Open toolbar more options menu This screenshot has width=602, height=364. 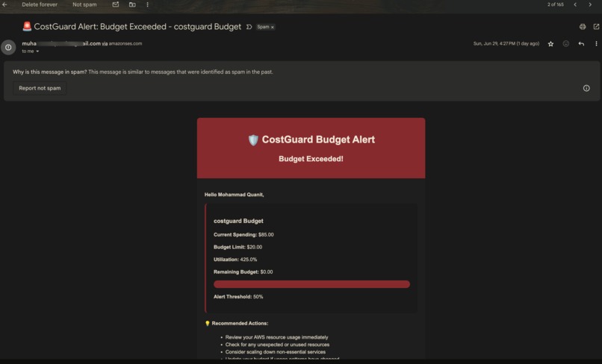(x=147, y=4)
